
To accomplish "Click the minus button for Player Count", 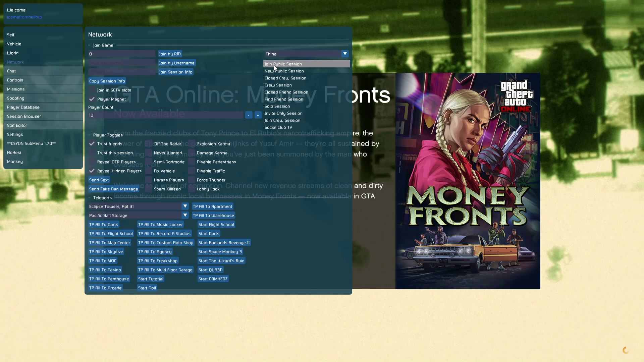I will coord(249,115).
